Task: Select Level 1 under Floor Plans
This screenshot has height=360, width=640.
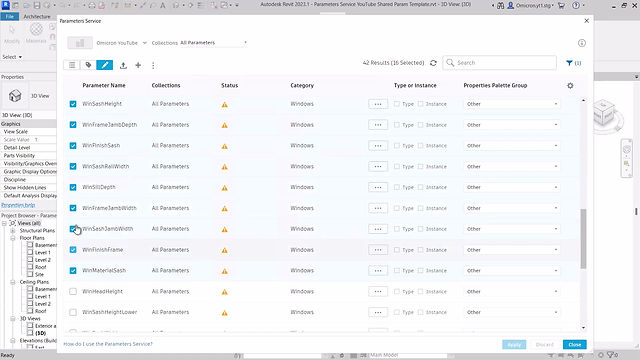Action: click(x=43, y=253)
